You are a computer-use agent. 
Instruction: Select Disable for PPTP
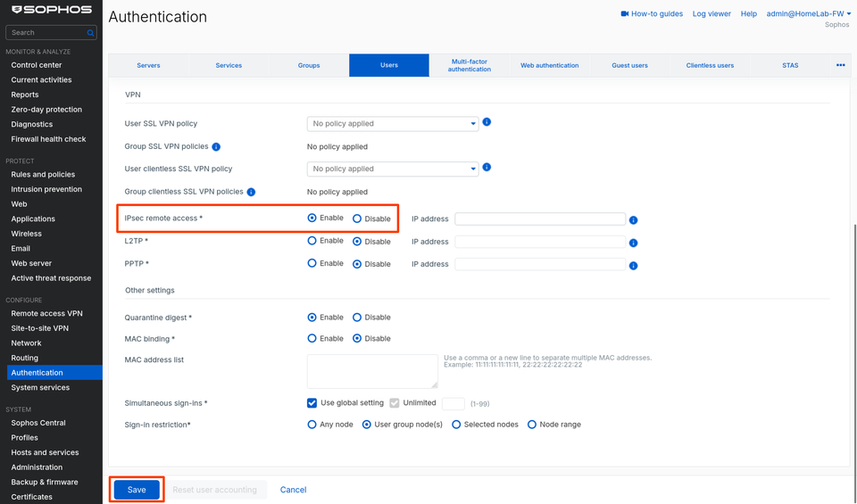click(x=357, y=264)
